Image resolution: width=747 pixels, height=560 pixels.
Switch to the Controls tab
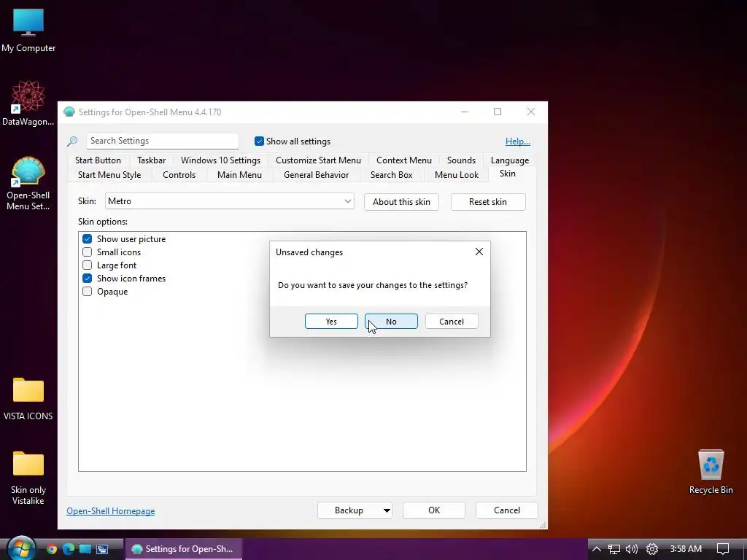click(x=179, y=175)
